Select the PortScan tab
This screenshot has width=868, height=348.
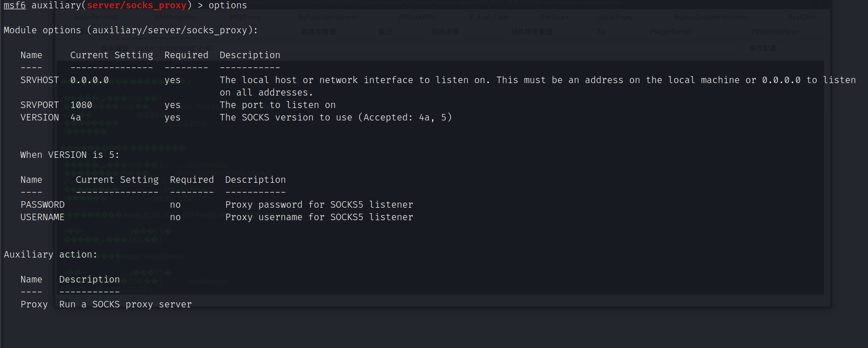554,17
